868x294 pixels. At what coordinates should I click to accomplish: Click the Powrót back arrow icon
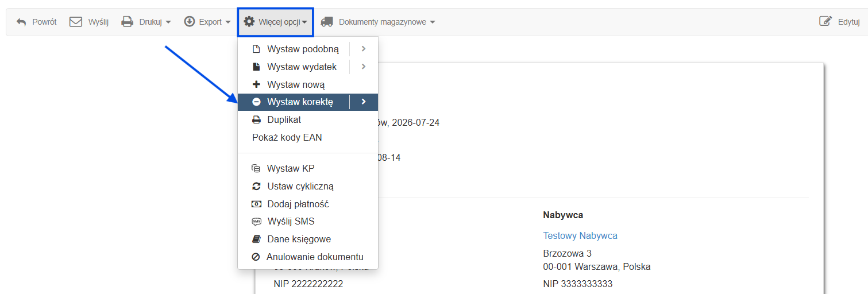(x=21, y=22)
